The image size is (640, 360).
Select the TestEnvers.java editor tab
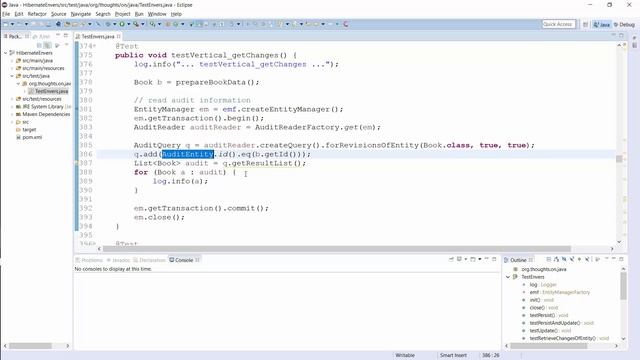97,36
